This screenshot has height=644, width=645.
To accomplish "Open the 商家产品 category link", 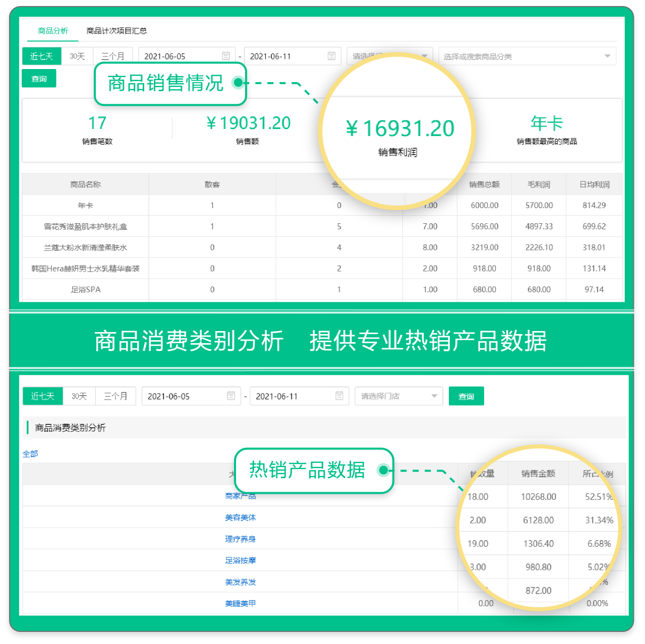I will [x=241, y=496].
